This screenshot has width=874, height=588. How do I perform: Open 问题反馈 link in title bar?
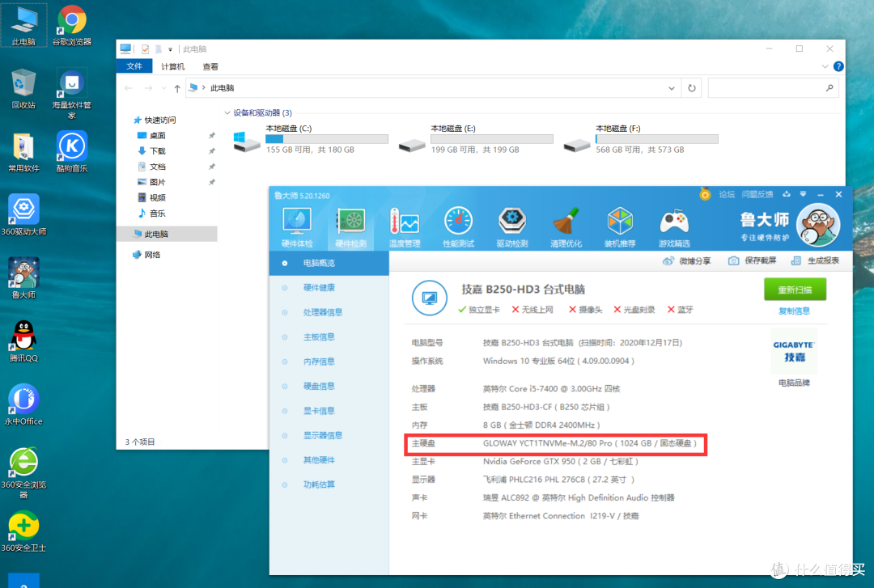coord(757,194)
